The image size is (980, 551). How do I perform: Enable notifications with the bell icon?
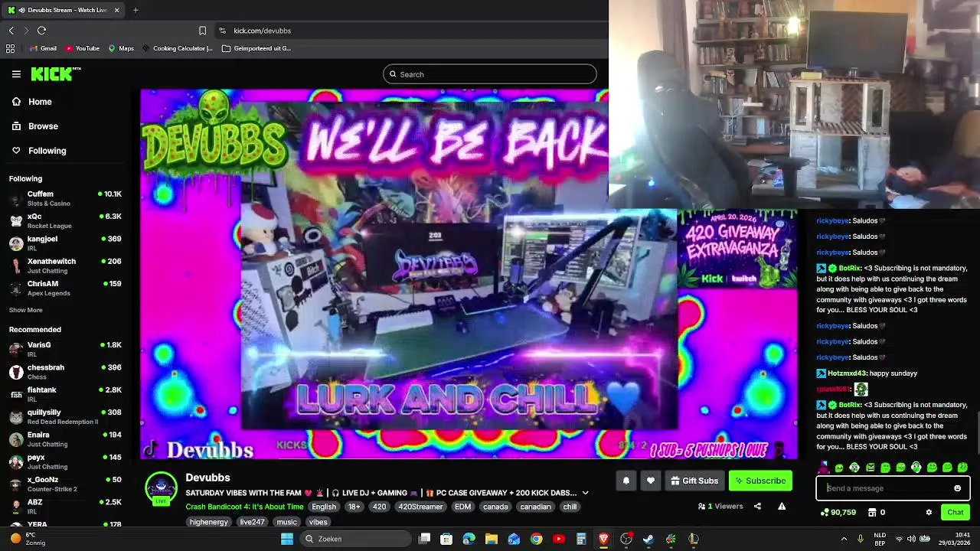coord(626,481)
